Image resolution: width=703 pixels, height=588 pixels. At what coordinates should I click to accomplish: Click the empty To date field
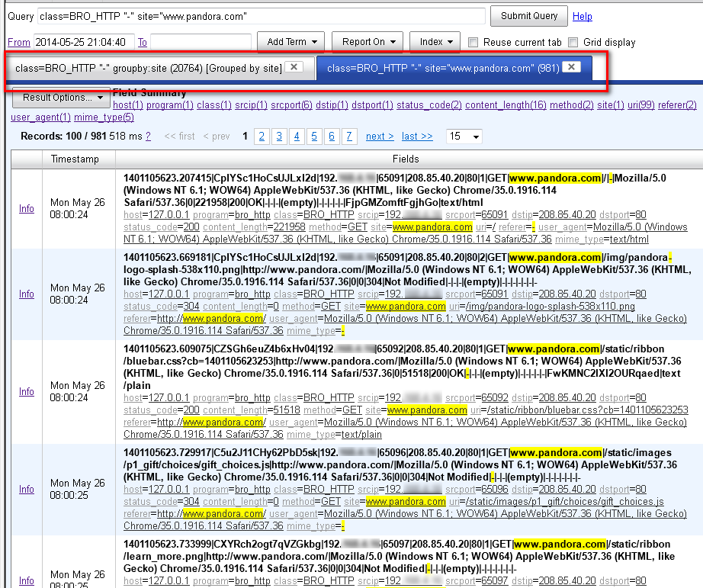(201, 42)
